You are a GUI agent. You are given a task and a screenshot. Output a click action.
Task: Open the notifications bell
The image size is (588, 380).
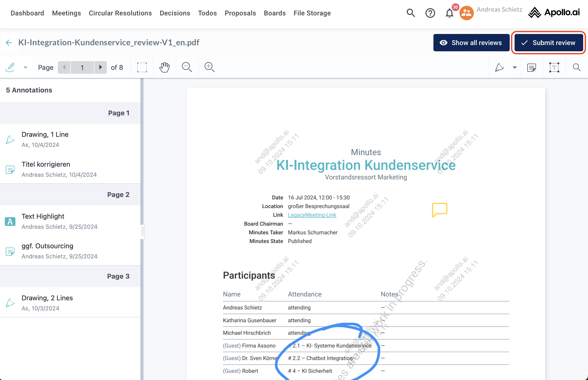tap(449, 13)
